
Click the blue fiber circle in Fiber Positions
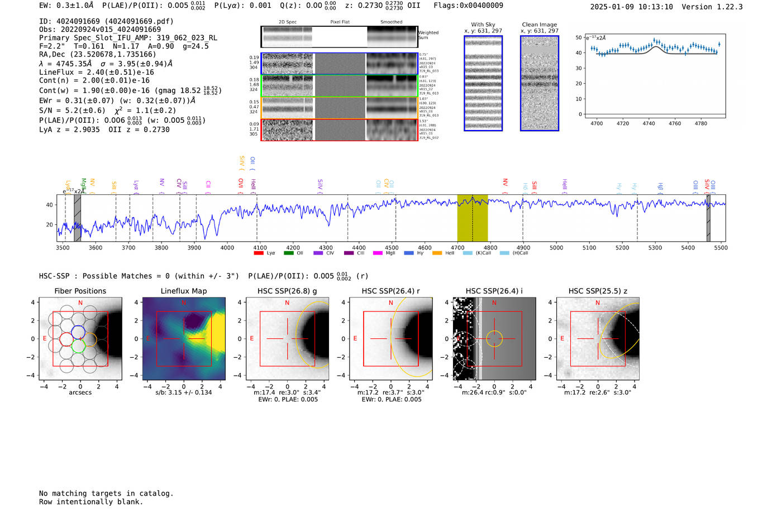tap(78, 332)
